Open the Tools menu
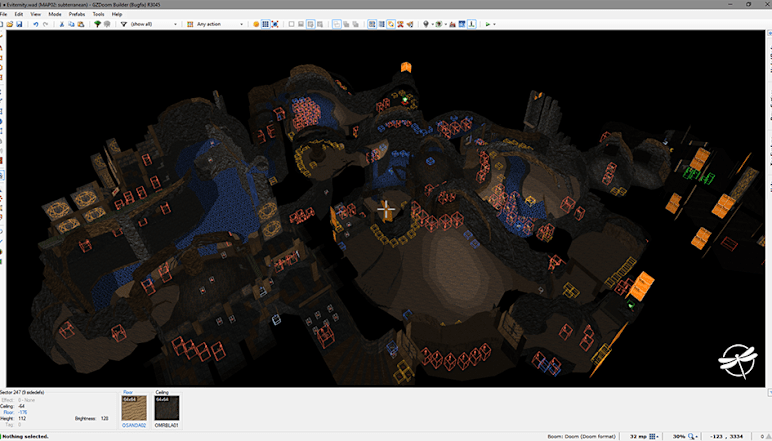Screen dimensions: 772x441 pyautogui.click(x=98, y=14)
